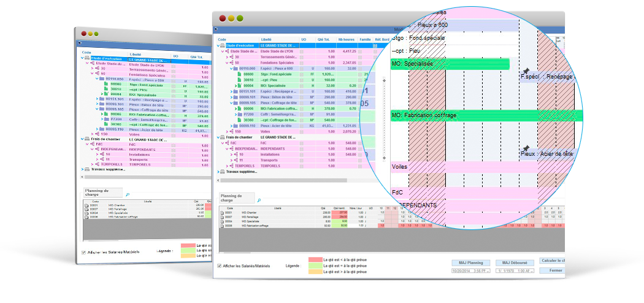Click the document icon for row 00001 MO:Chantier

coord(223,212)
